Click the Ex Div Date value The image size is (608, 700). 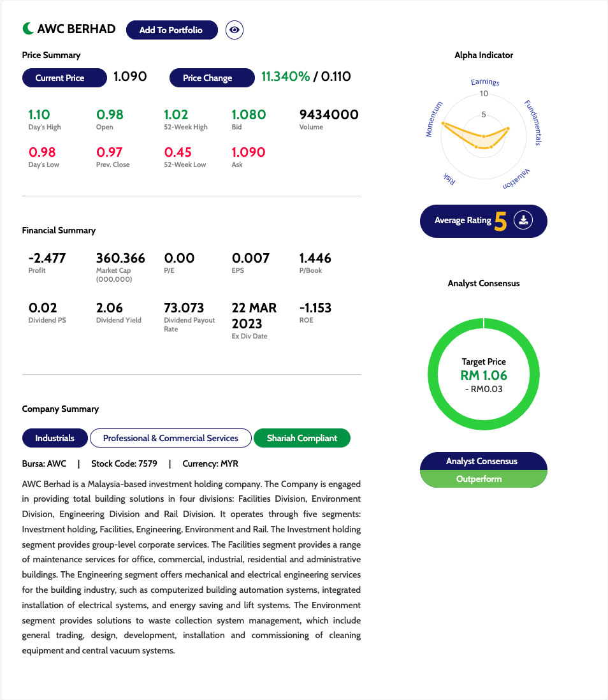click(x=254, y=316)
